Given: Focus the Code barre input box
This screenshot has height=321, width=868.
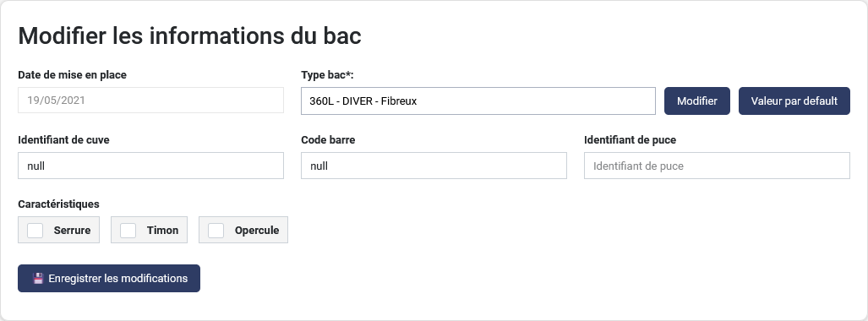Looking at the screenshot, I should 434,166.
